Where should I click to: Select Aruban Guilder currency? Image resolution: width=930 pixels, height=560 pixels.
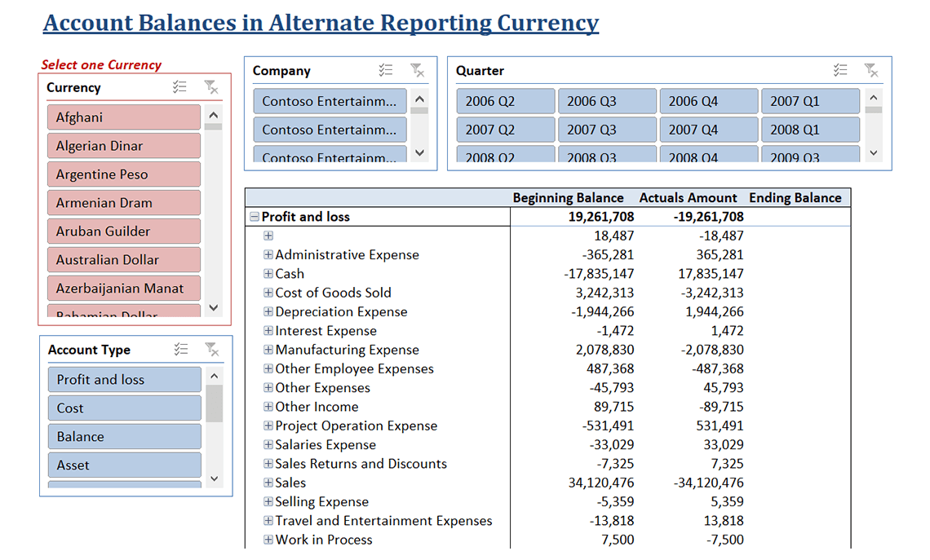(x=124, y=231)
